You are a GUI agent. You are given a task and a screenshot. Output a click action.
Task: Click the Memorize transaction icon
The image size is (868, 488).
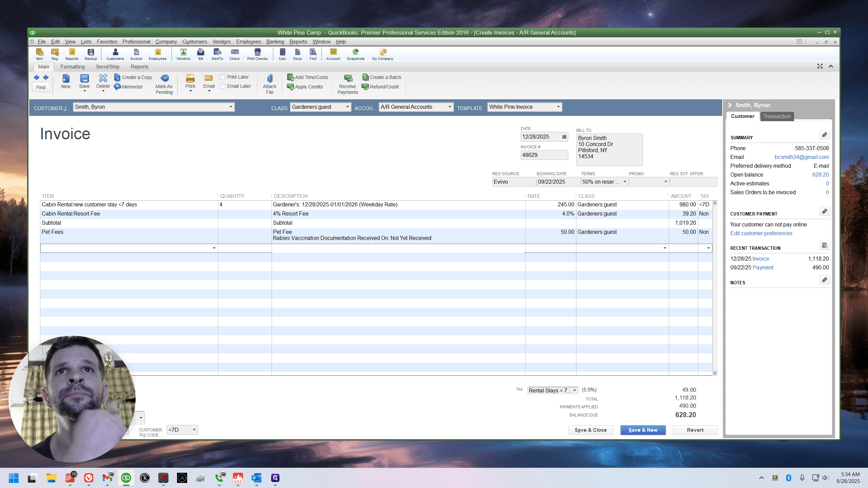point(129,87)
